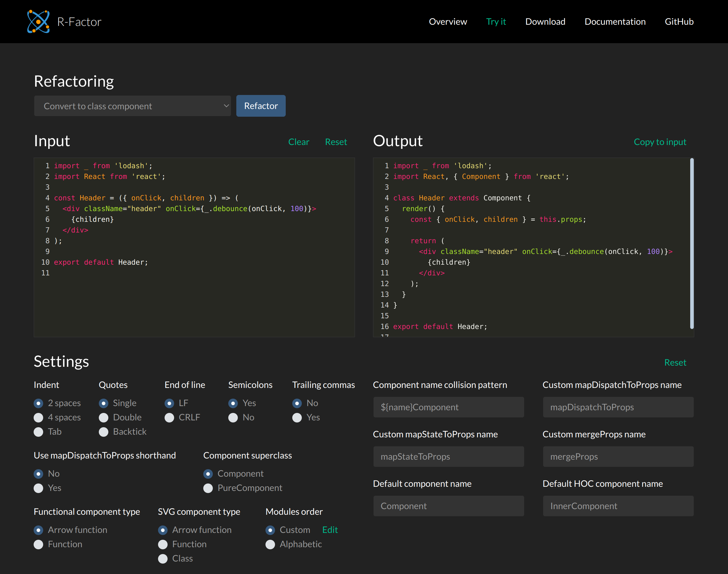Select Function for SVG component type
This screenshot has height=574, width=728.
pyautogui.click(x=163, y=544)
